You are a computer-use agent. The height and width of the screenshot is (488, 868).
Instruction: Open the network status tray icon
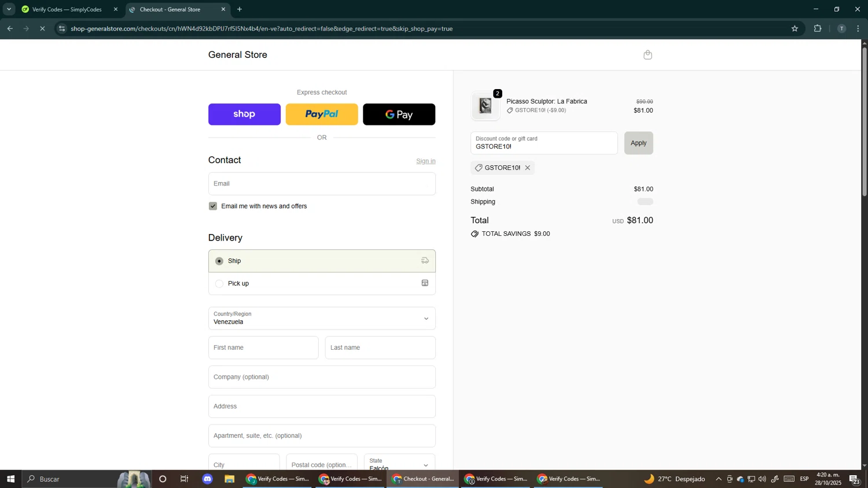click(x=751, y=479)
